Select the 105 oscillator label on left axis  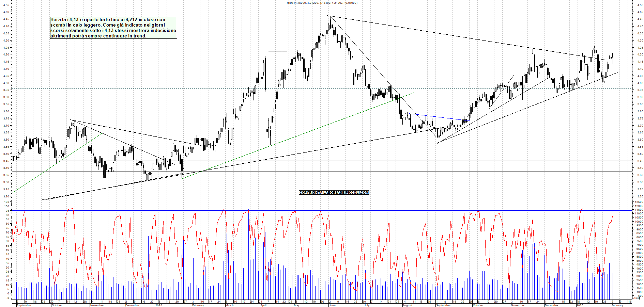tap(6, 202)
